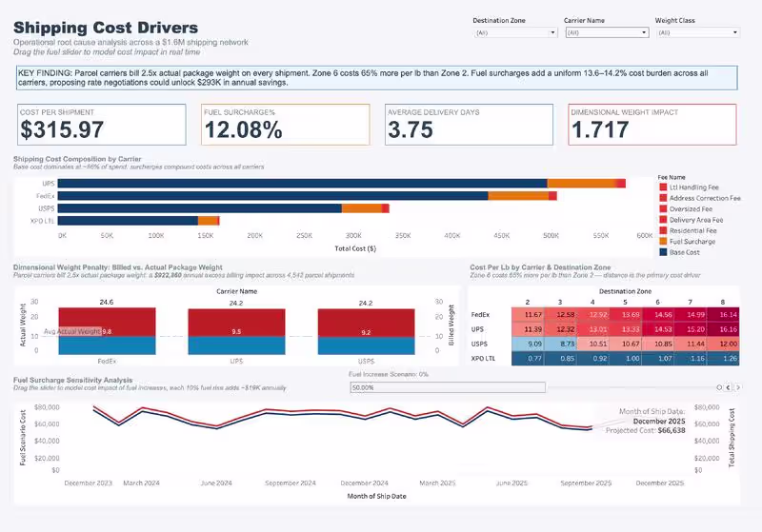Click the fuel scenario slider handle
Screen dimensions: 762x532
click(719, 387)
